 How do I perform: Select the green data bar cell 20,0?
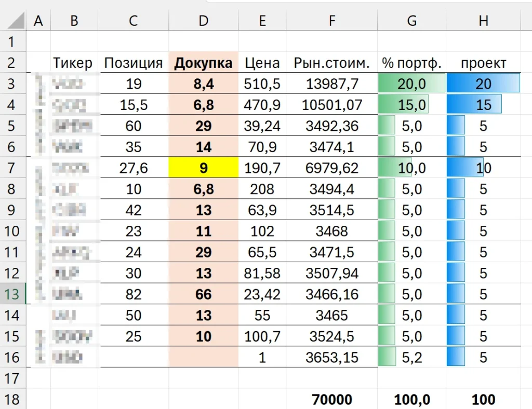coord(411,84)
